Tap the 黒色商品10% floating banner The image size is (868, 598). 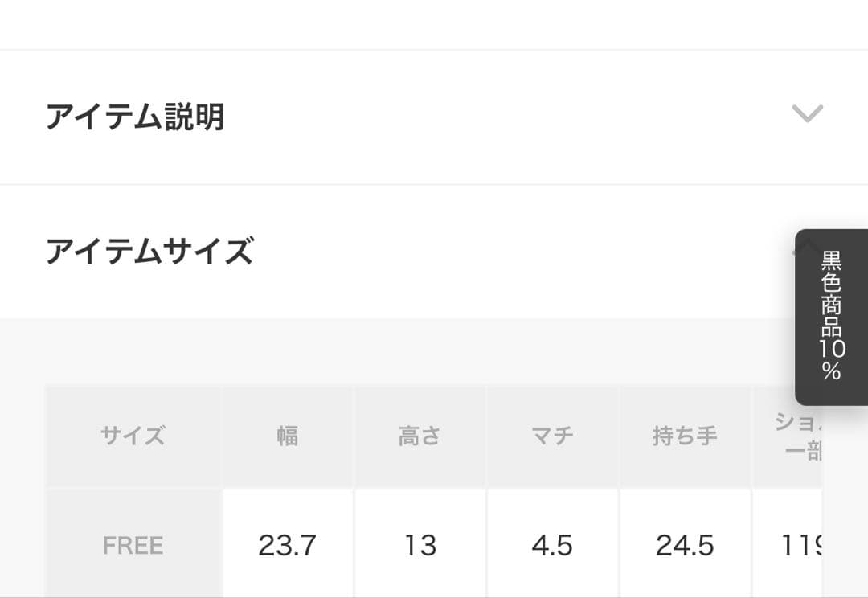(832, 317)
